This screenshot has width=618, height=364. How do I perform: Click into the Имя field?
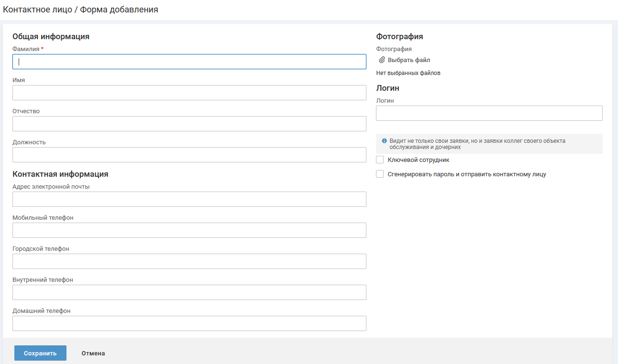[x=189, y=93]
